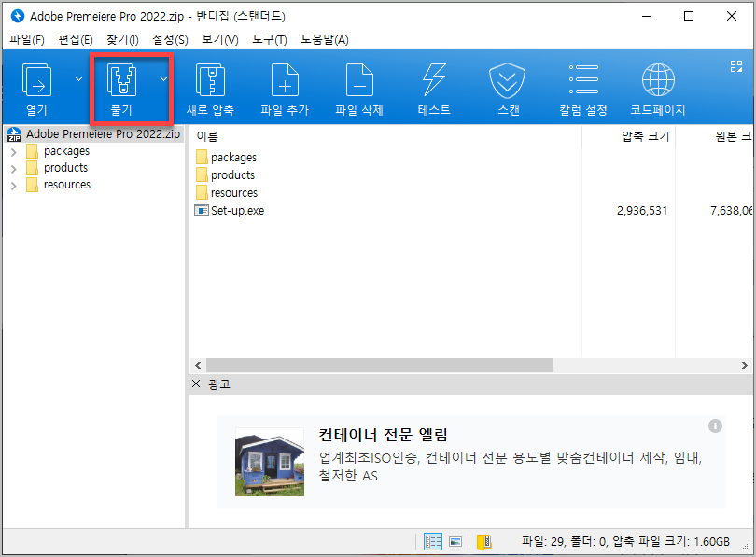The image size is (756, 557).
Task: Switch to details view in status bar
Action: (432, 541)
